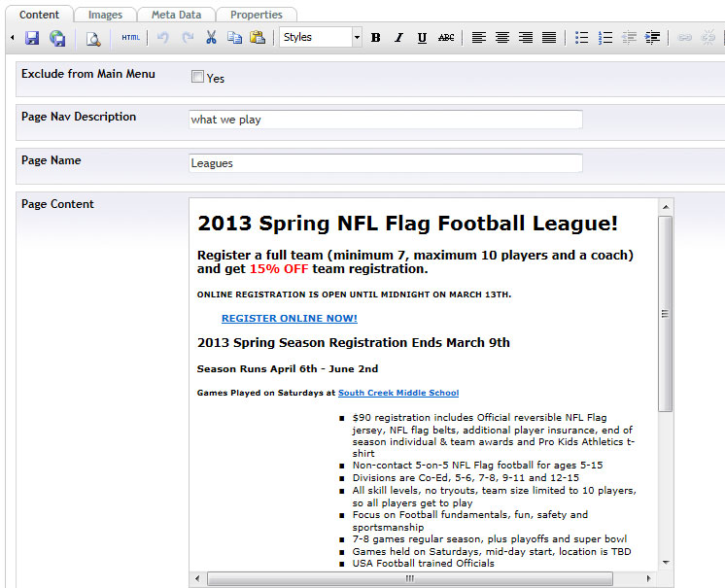725x588 pixels.
Task: Click the horizontal scrollbar left arrow
Action: 198,578
